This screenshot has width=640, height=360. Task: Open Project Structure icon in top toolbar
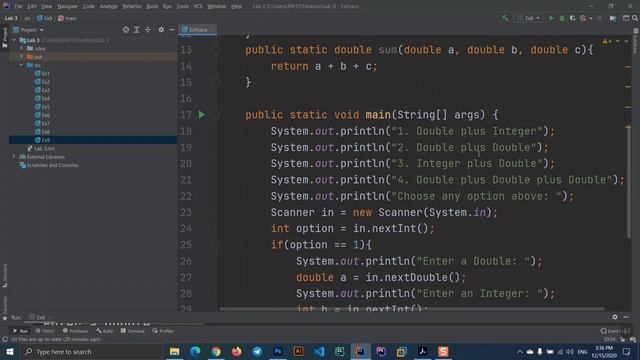tap(613, 18)
